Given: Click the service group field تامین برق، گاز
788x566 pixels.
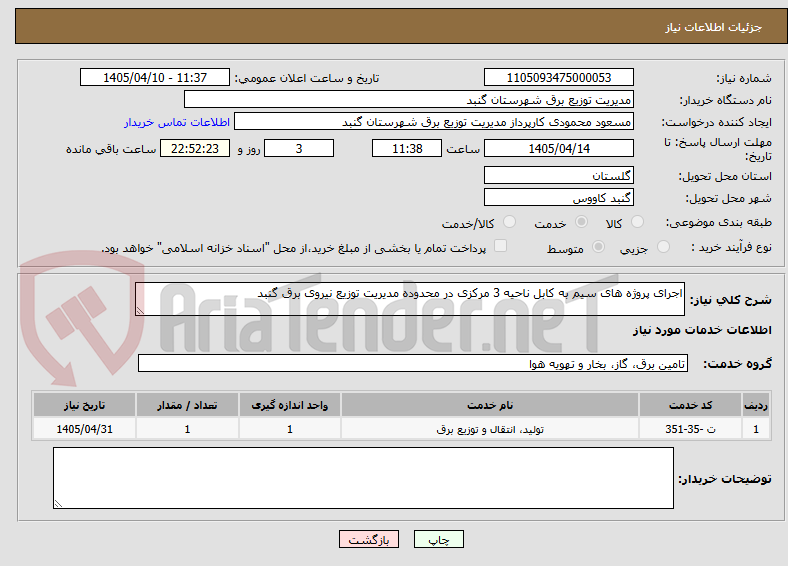Looking at the screenshot, I should pyautogui.click(x=413, y=363).
